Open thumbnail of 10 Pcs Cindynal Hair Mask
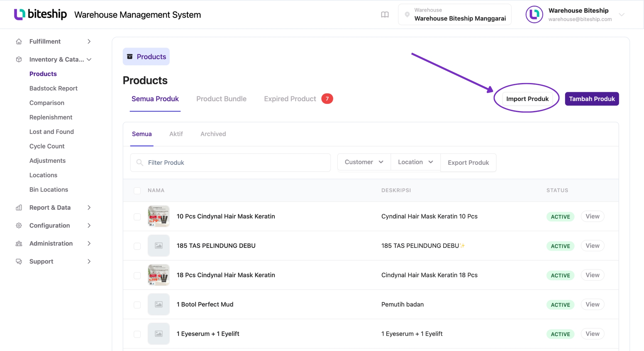 pyautogui.click(x=158, y=216)
